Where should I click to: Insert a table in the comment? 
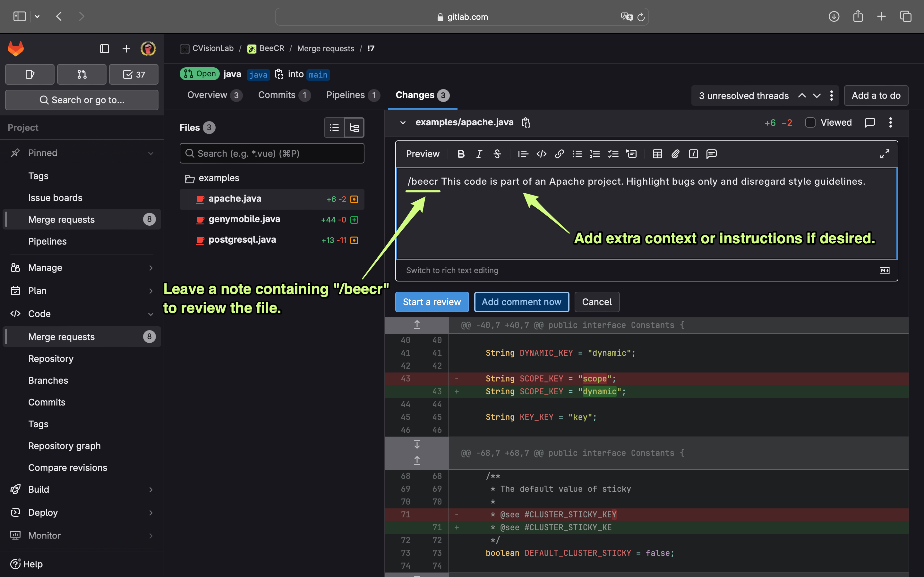pos(657,154)
